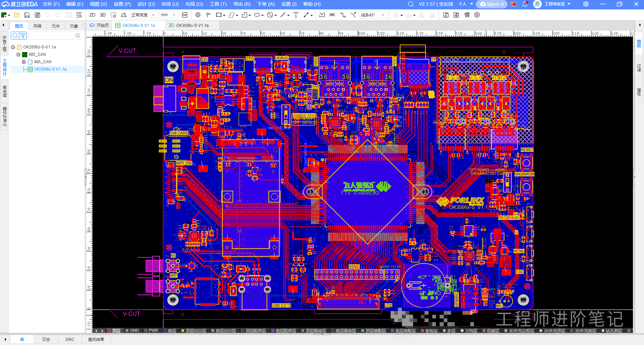Click the dimension measurement tool
The height and width of the screenshot is (345, 644).
pos(306,15)
